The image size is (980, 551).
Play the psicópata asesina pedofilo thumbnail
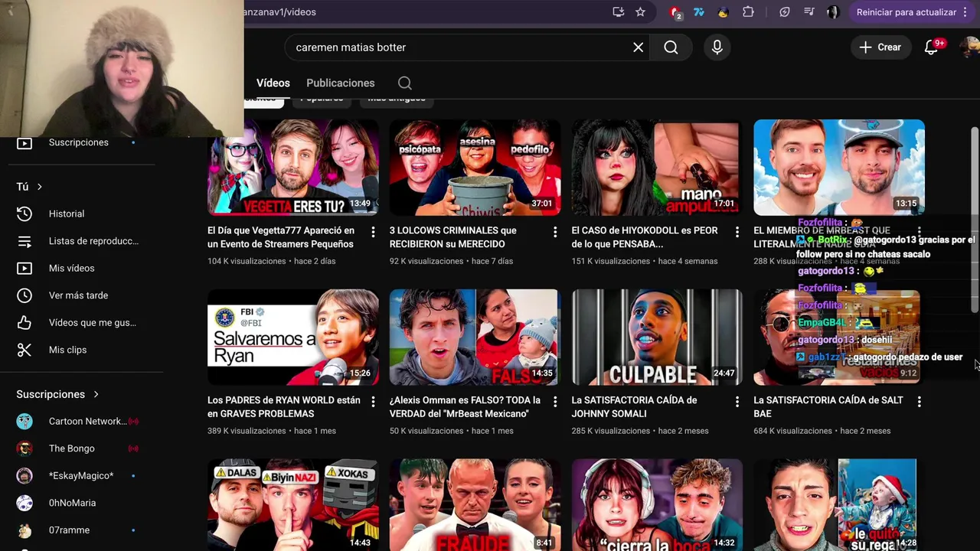(475, 168)
